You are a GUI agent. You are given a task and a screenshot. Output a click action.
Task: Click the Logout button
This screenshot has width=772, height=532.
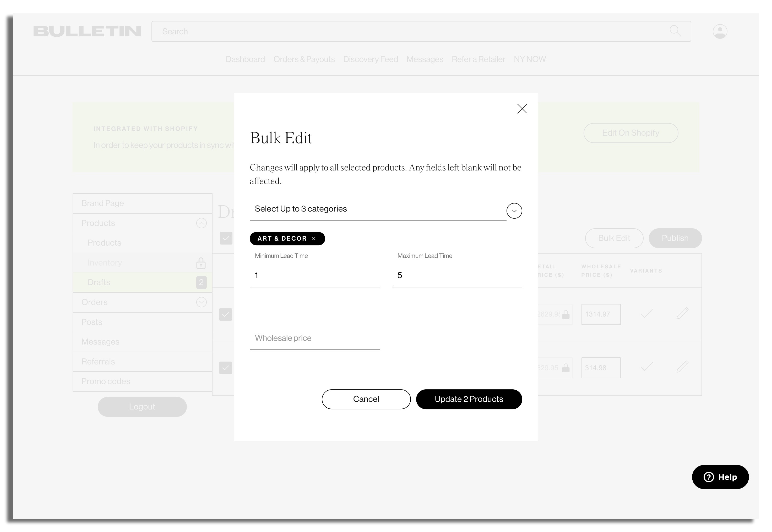pos(142,407)
